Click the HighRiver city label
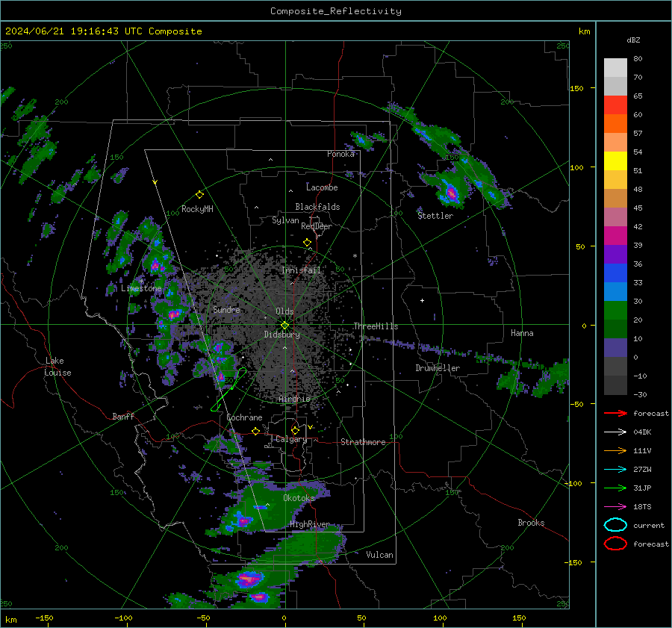Image resolution: width=672 pixels, height=628 pixels. [310, 524]
